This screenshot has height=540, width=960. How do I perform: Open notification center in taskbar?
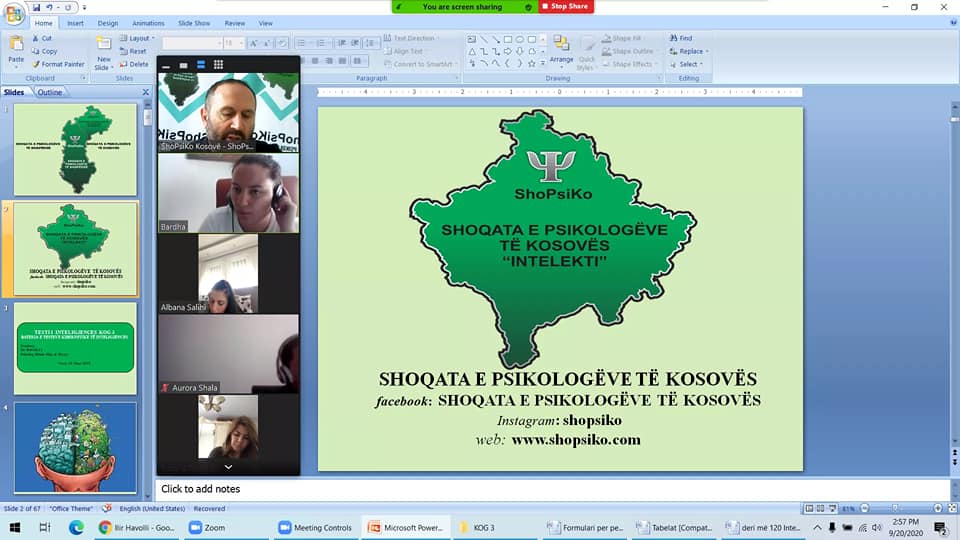(x=941, y=527)
